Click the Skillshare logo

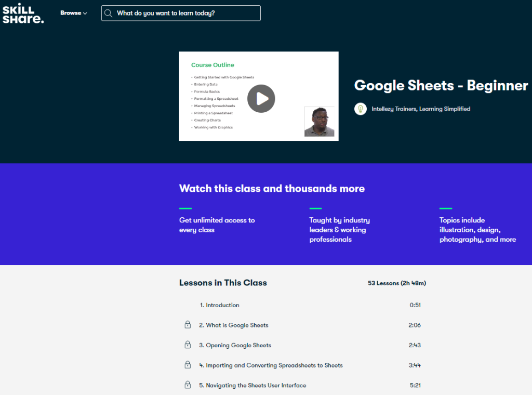[23, 14]
